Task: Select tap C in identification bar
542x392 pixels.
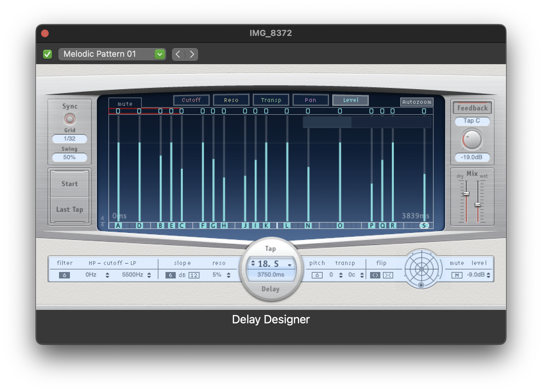Action: 182,226
